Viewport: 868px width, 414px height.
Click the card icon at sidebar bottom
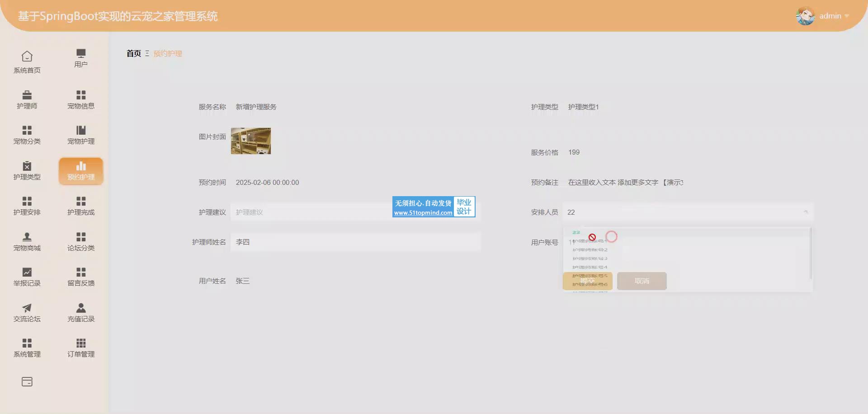click(27, 382)
